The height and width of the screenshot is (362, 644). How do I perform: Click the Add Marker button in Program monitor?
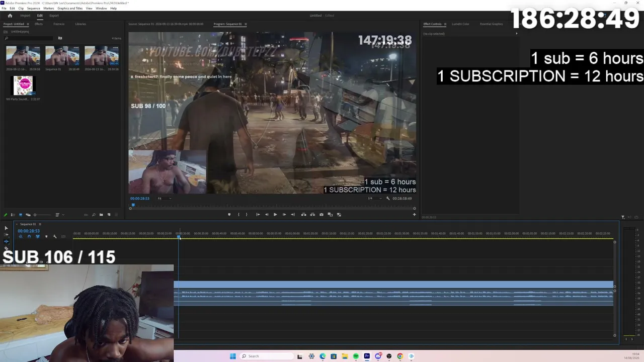229,215
